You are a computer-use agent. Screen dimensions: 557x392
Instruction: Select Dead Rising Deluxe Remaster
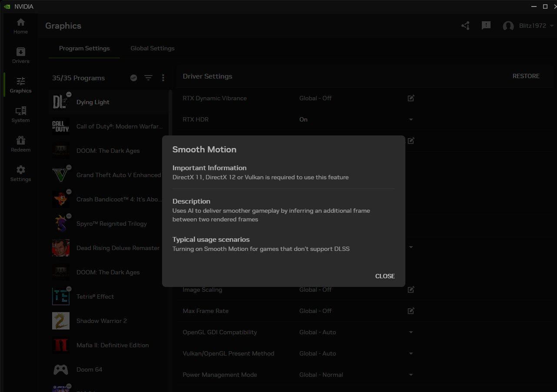pos(108,248)
